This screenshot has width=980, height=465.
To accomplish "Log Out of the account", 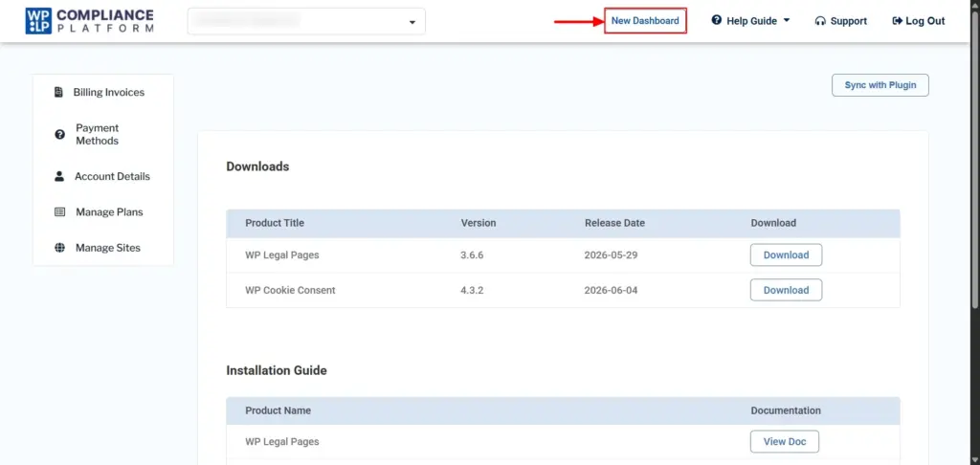I will pos(919,21).
